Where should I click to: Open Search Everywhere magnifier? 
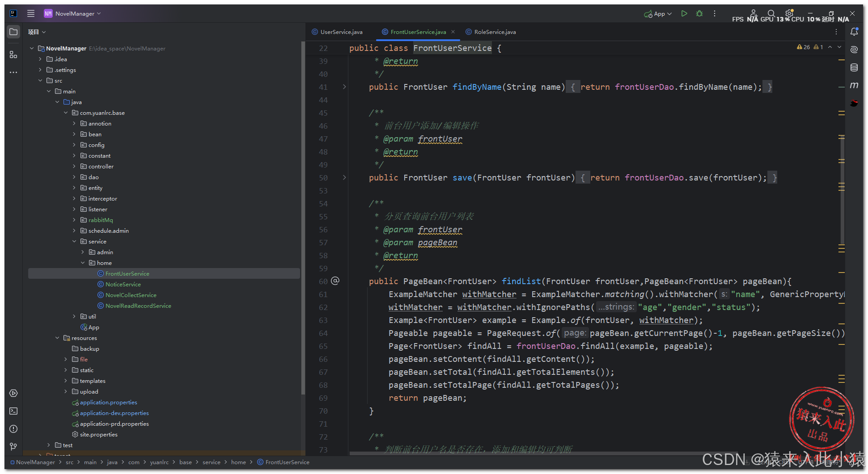click(771, 13)
